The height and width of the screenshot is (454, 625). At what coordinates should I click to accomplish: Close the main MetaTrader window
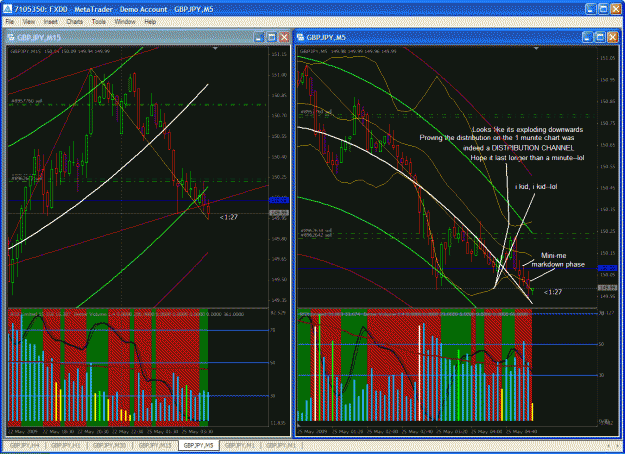(616, 9)
